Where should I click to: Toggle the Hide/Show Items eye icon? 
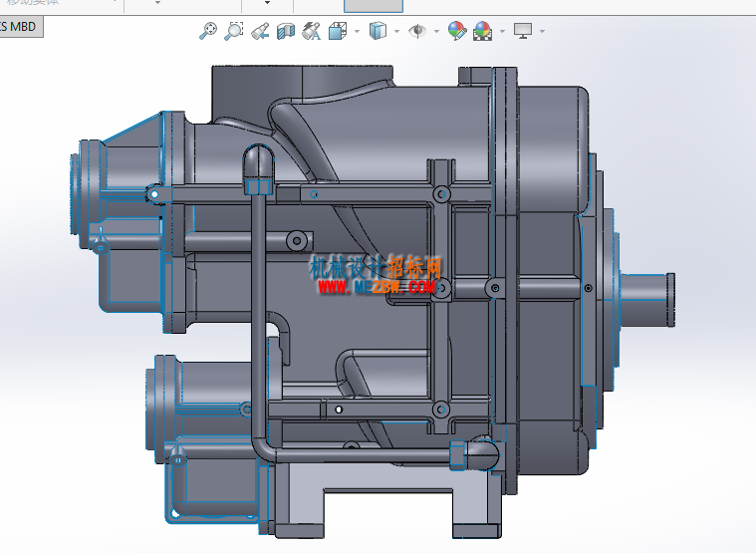point(417,31)
